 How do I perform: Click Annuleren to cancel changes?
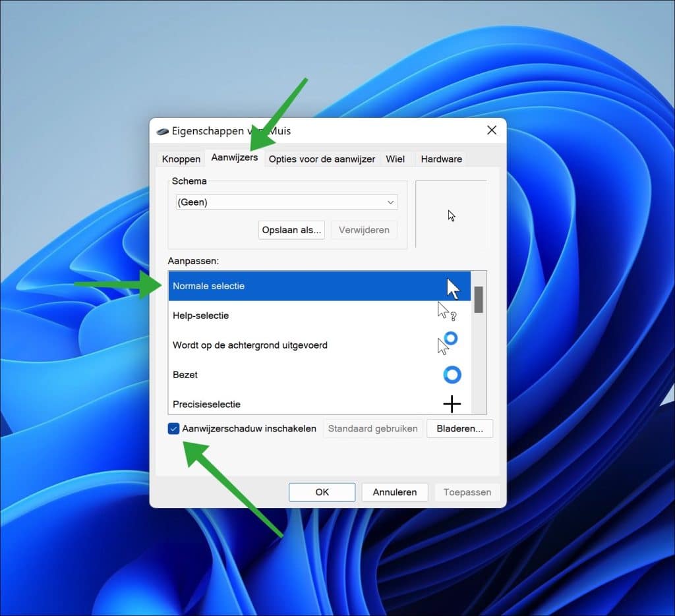394,492
